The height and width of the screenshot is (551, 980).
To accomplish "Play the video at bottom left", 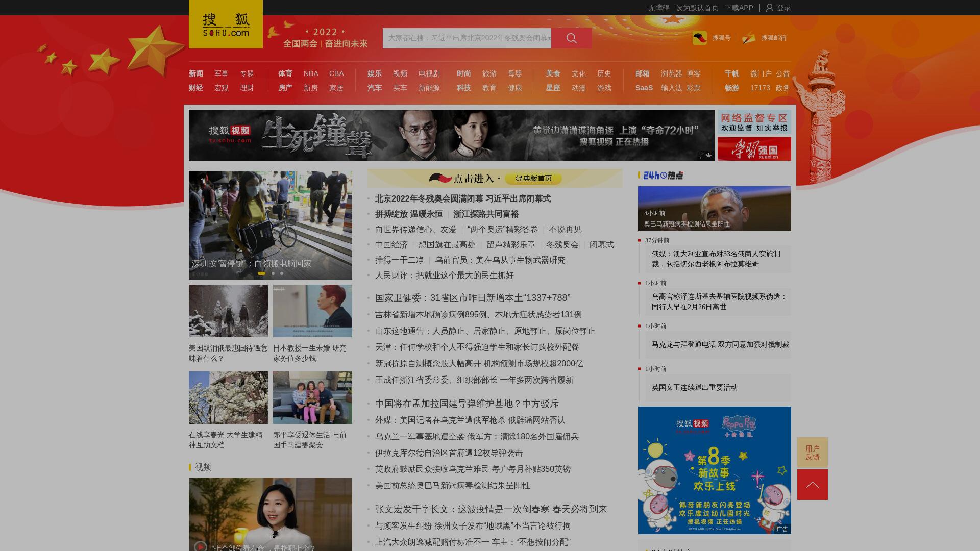I will (201, 546).
